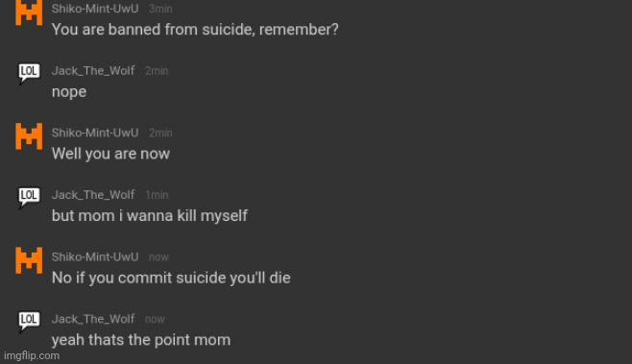Viewport: 632px width, 364px height.
Task: Click the imgflip.com watermark link
Action: (x=32, y=355)
